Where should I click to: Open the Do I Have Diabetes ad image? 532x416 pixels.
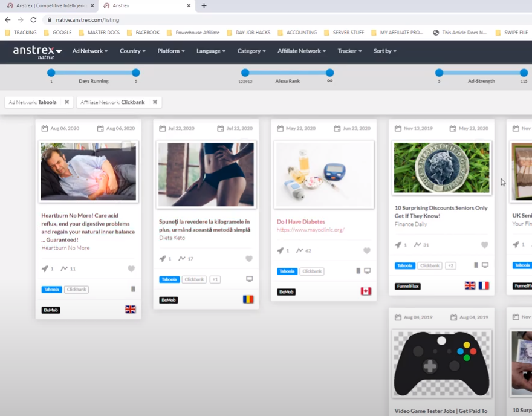(324, 174)
